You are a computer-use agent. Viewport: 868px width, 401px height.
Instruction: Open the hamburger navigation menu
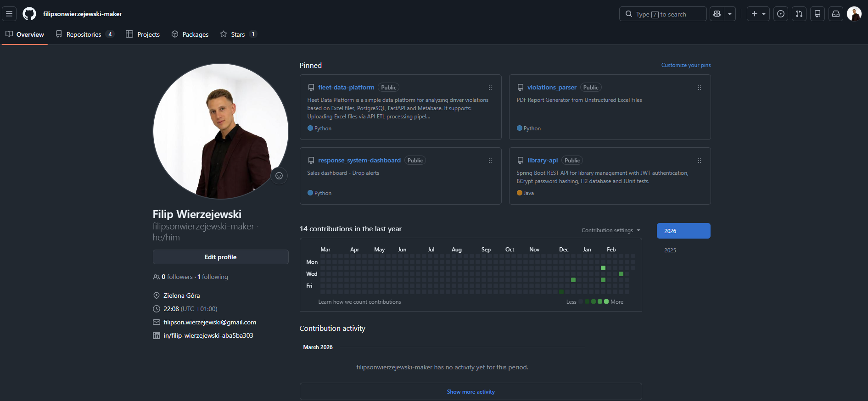point(9,14)
